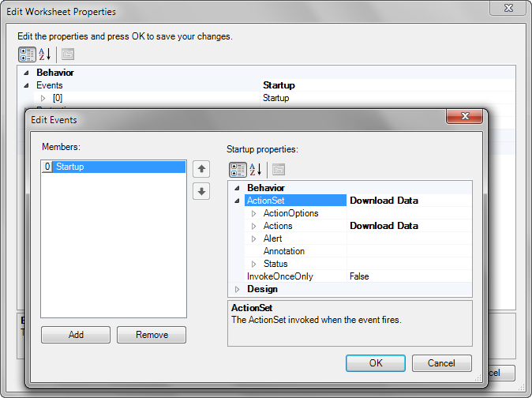532x398 pixels.
Task: Select Status property label
Action: click(275, 264)
